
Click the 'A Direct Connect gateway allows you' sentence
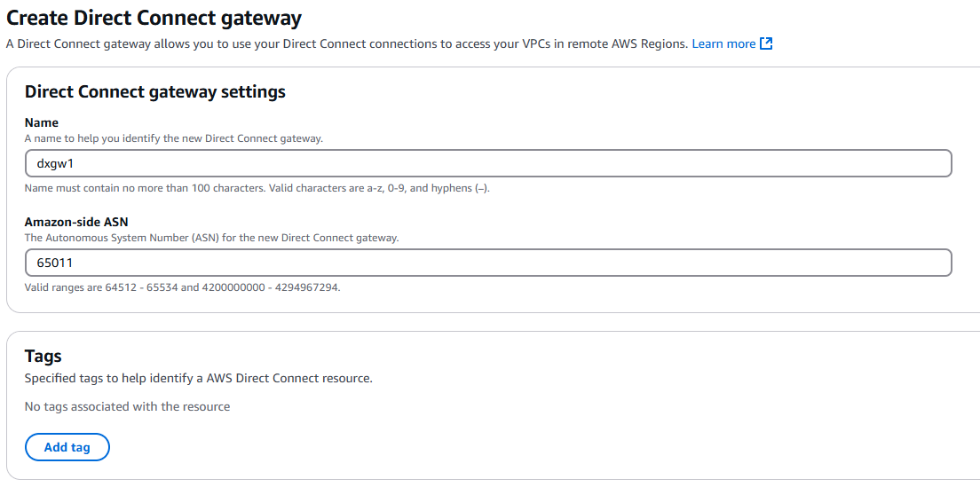347,43
